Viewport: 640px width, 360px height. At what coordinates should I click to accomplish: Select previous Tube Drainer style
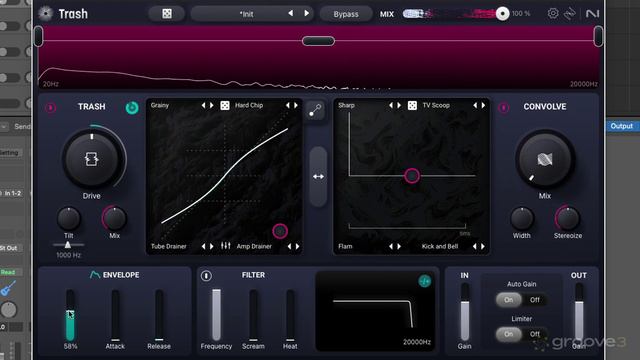pos(203,246)
